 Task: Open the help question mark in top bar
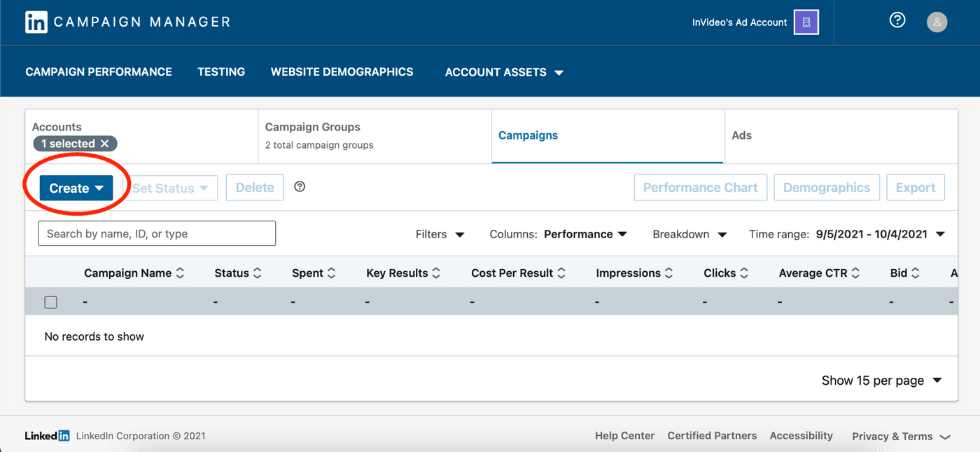(897, 20)
